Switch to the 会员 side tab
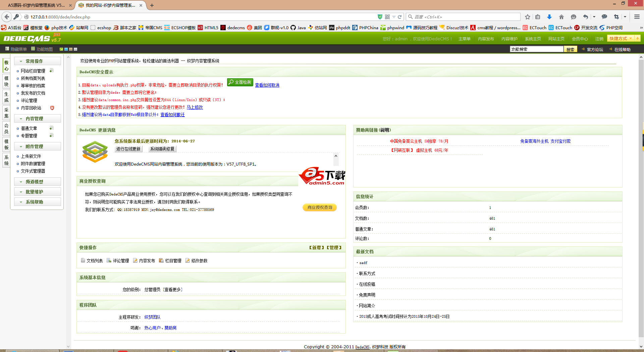The width and height of the screenshot is (644, 352). tap(6, 129)
